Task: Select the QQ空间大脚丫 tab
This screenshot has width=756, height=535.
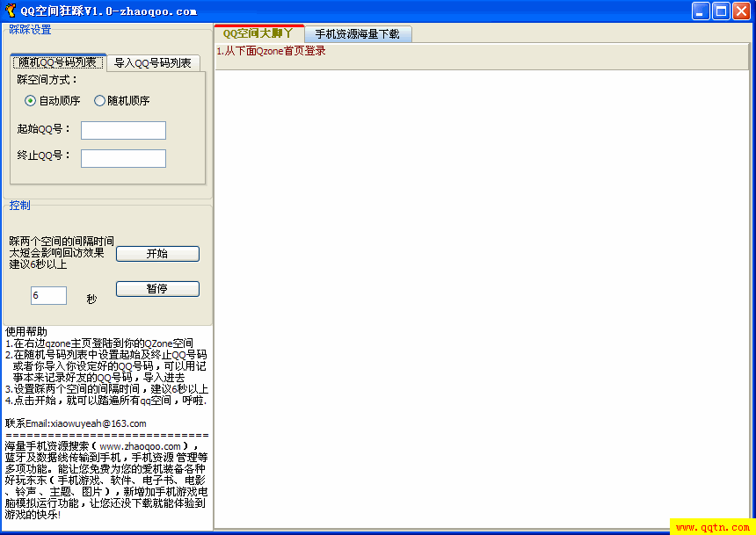Action: (258, 33)
